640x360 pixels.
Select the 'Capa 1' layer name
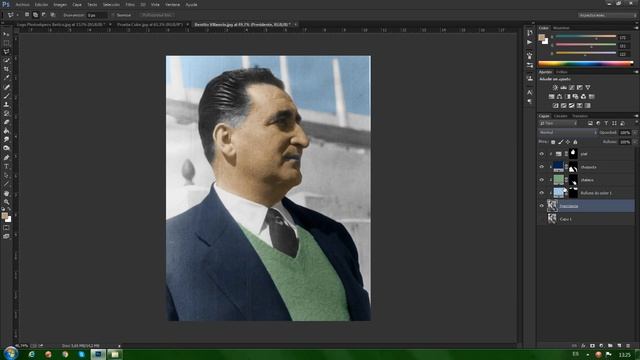coord(566,219)
